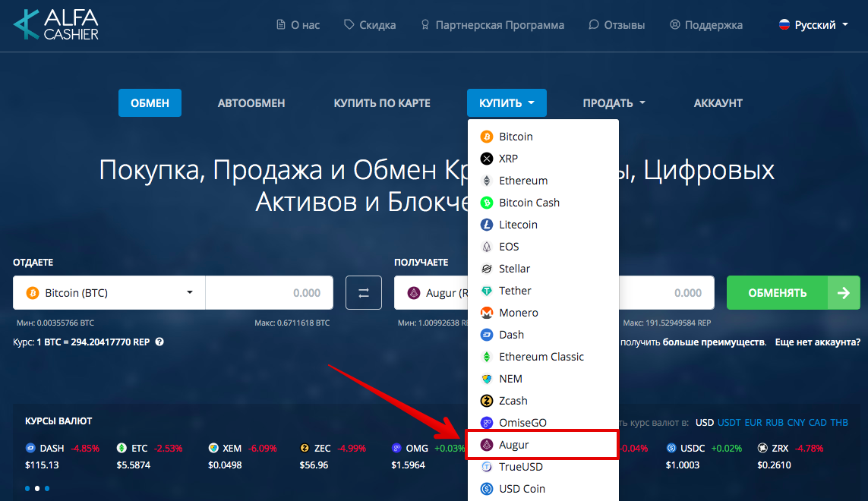868x501 pixels.
Task: Open the Bitcoin (BTC) give-currency selector
Action: click(109, 293)
